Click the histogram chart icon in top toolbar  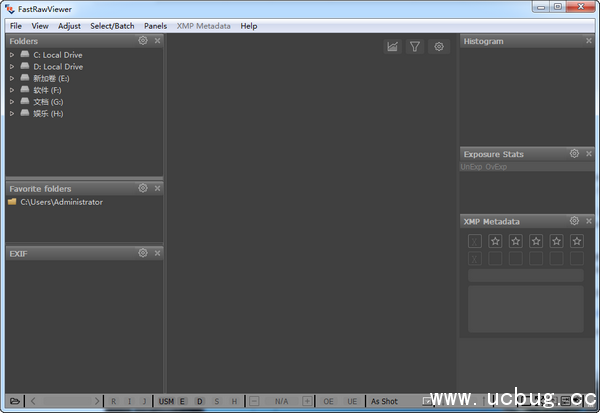393,46
